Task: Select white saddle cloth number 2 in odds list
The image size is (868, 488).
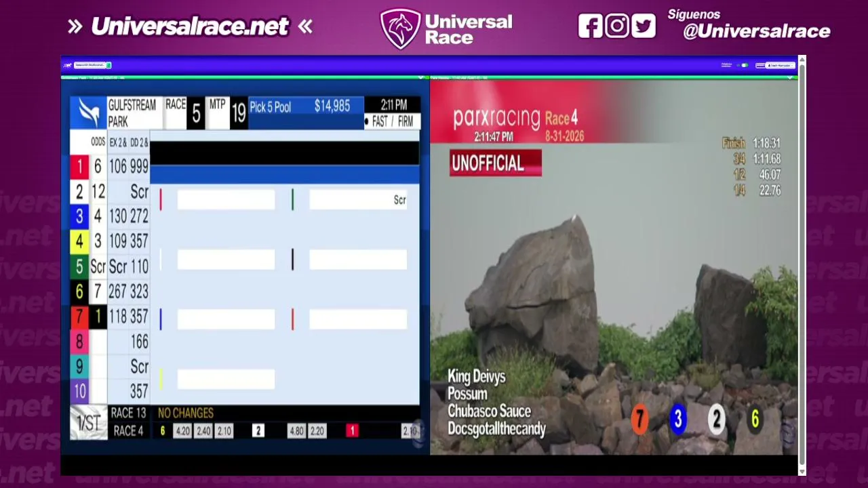Action: (79, 192)
